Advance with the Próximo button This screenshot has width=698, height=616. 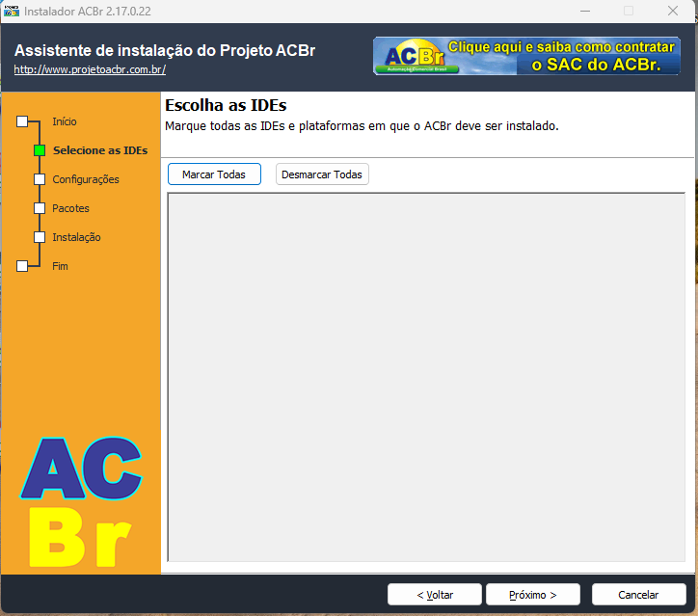click(533, 595)
